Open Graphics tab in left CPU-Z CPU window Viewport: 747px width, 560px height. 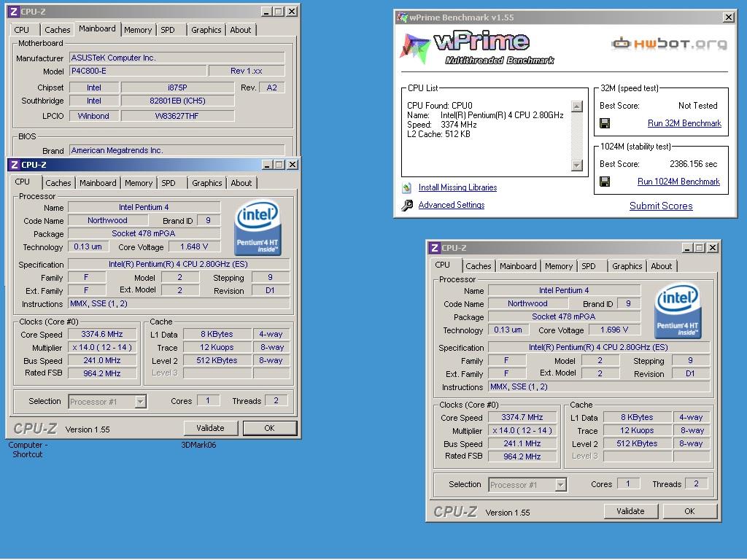206,183
